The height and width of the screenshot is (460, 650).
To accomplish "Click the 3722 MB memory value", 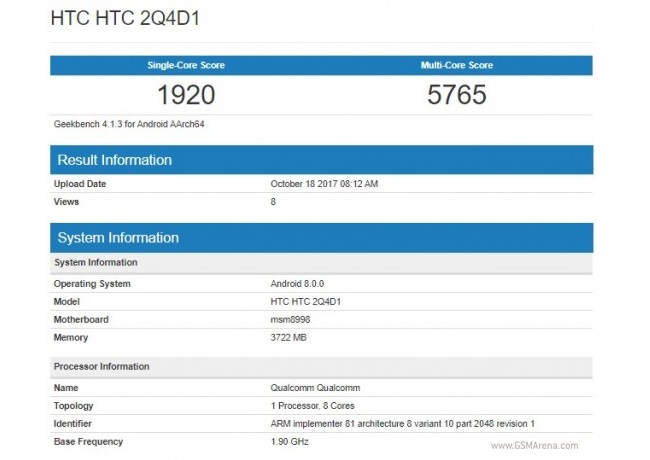I will tap(290, 337).
